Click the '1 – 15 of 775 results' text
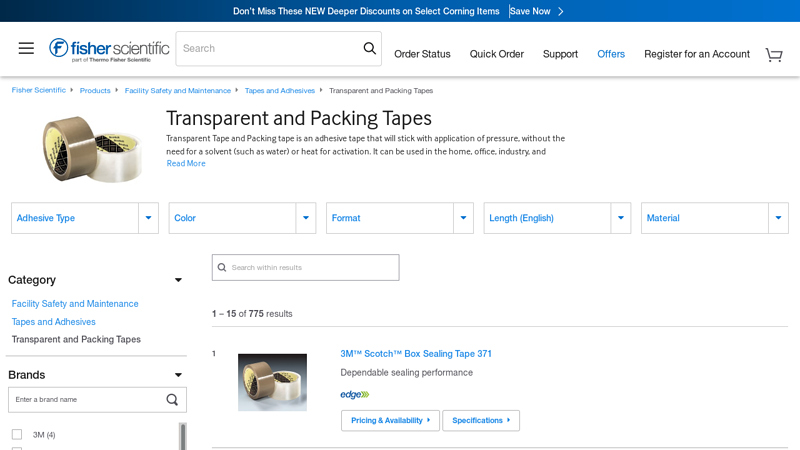The width and height of the screenshot is (800, 450). (x=252, y=314)
